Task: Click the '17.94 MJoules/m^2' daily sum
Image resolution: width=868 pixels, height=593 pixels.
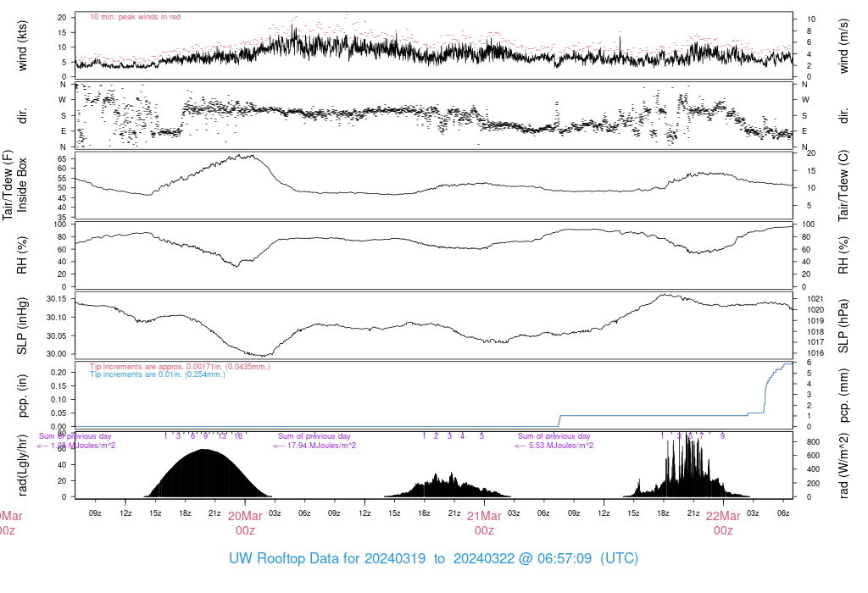Action: coord(321,446)
